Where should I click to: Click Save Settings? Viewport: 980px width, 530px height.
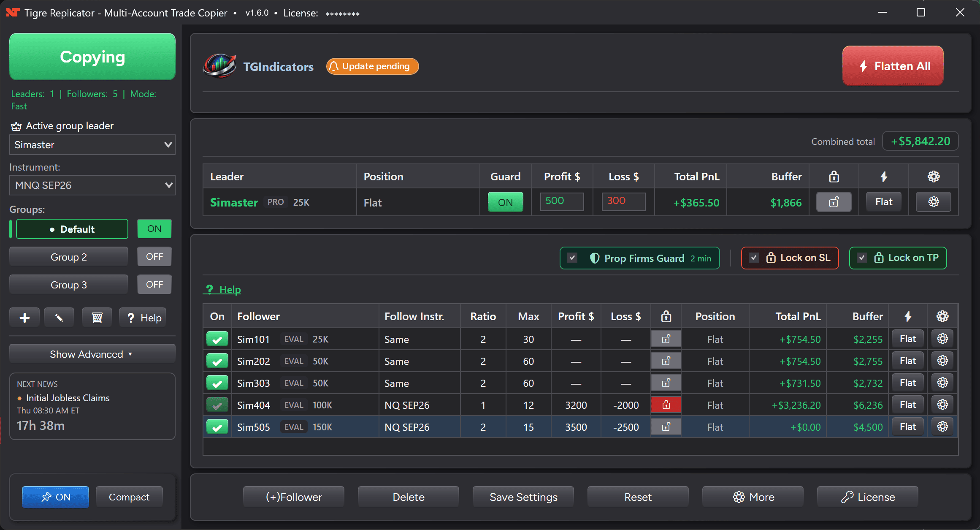tap(523, 497)
